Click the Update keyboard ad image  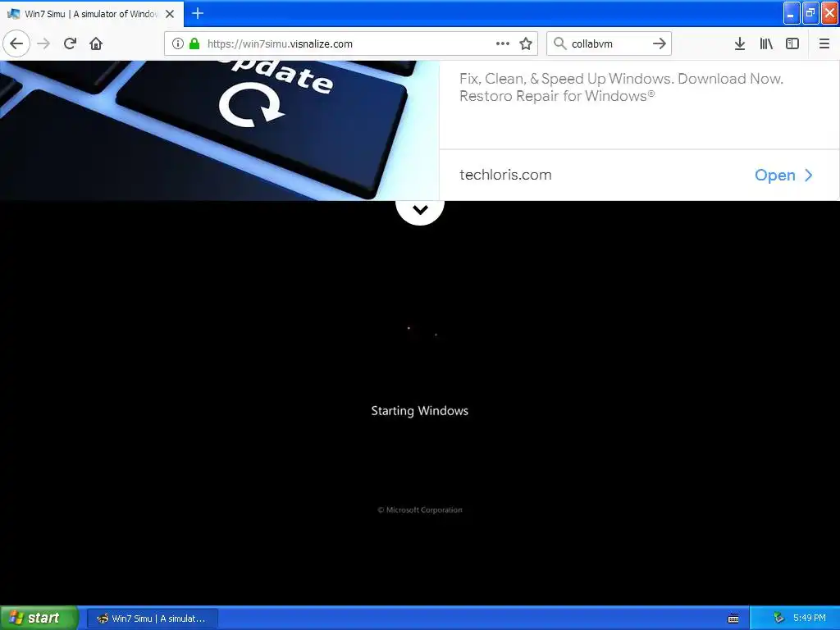(220, 130)
